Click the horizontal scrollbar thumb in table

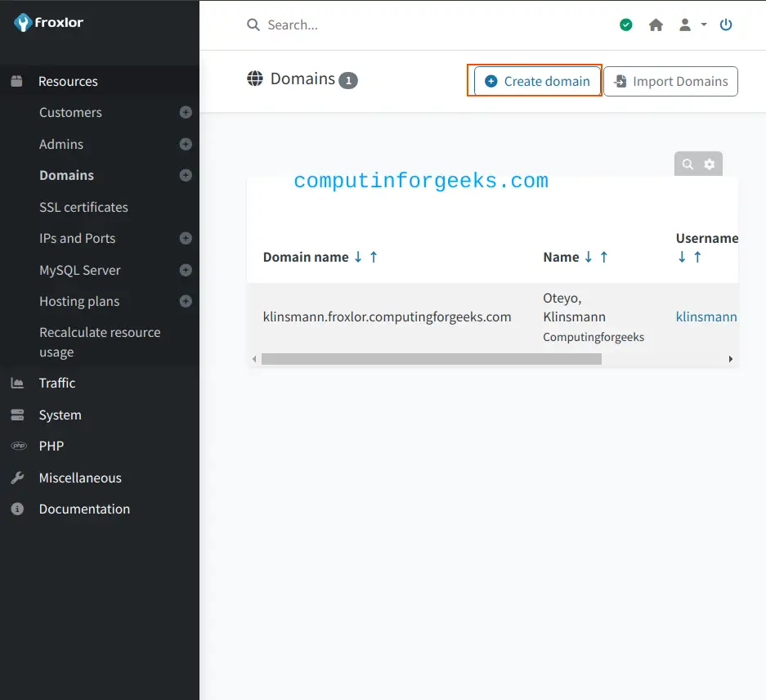click(432, 359)
